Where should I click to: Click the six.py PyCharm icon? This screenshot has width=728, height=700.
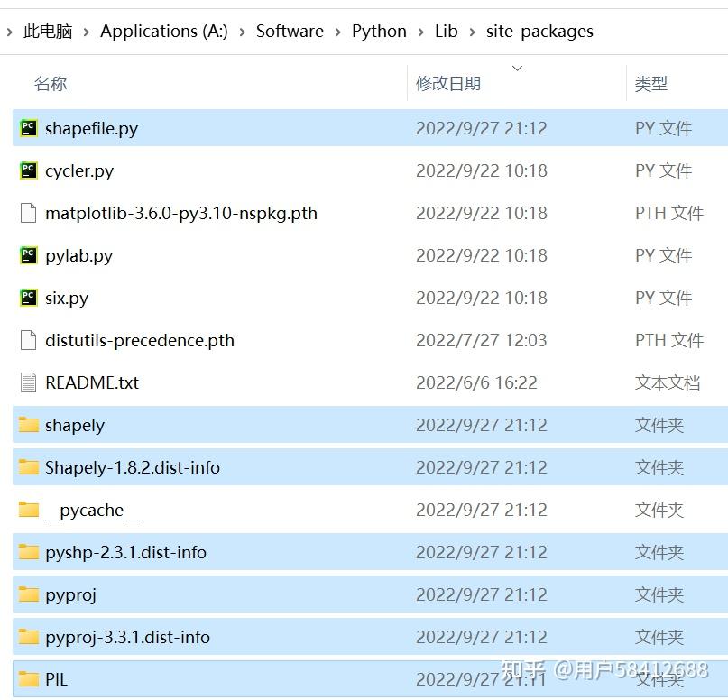(x=28, y=298)
